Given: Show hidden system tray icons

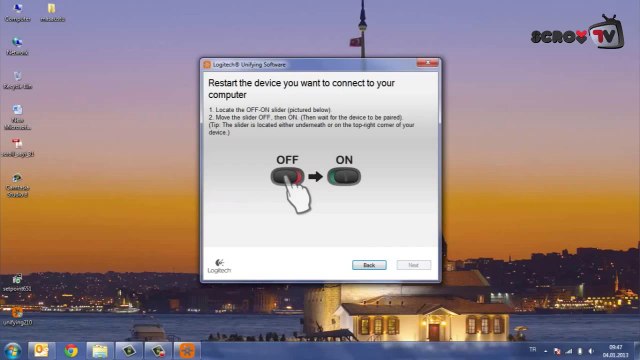Looking at the screenshot, I should coord(546,351).
